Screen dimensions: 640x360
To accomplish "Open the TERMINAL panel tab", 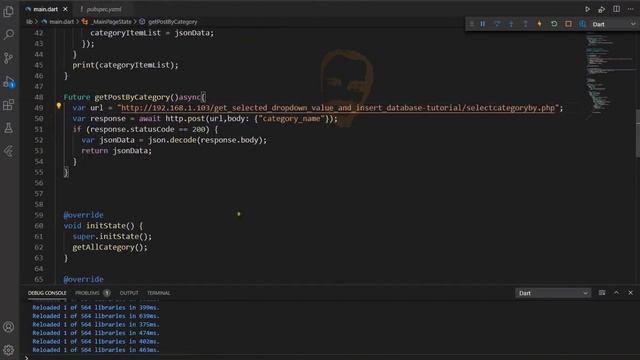I will click(159, 293).
